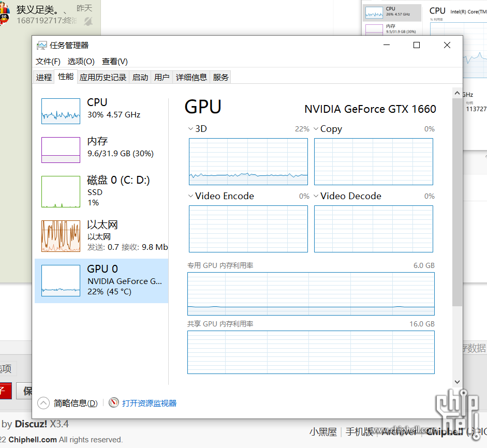This screenshot has height=448, width=487.
Task: Click the scroll up arrow in GPU pane
Action: (x=457, y=93)
